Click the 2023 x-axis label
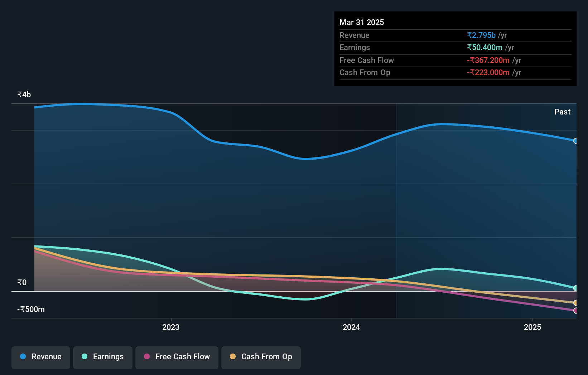588x375 pixels. pyautogui.click(x=171, y=327)
